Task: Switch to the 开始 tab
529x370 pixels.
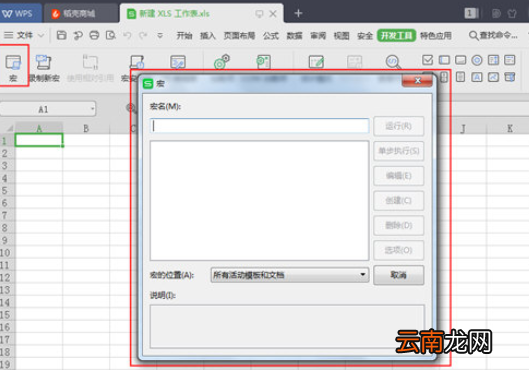Action: pyautogui.click(x=184, y=35)
